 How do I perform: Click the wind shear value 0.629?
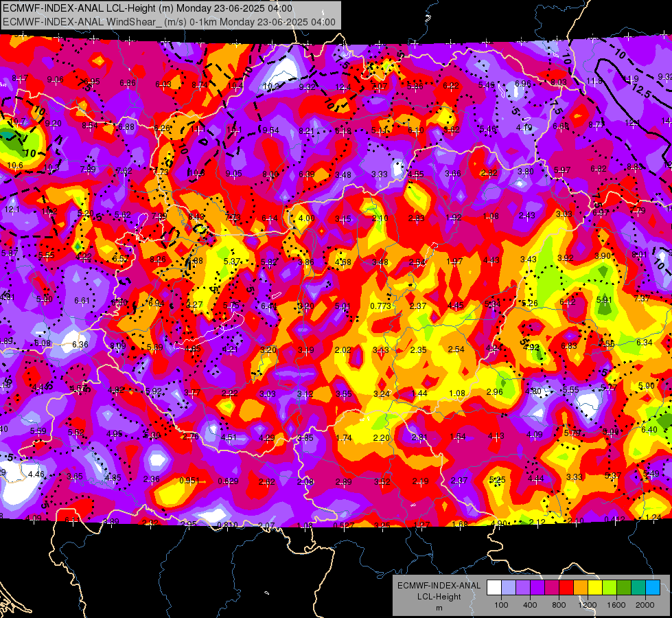[x=228, y=481]
